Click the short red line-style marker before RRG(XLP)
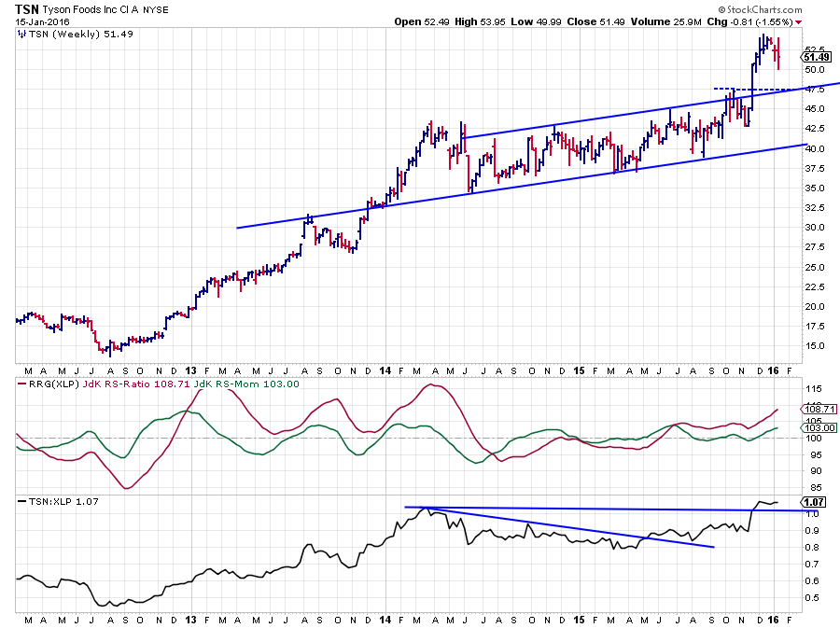This screenshot has width=840, height=628. [22, 384]
